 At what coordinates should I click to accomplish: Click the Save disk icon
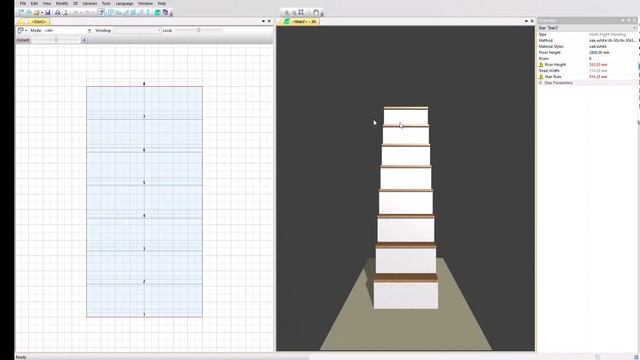48,13
